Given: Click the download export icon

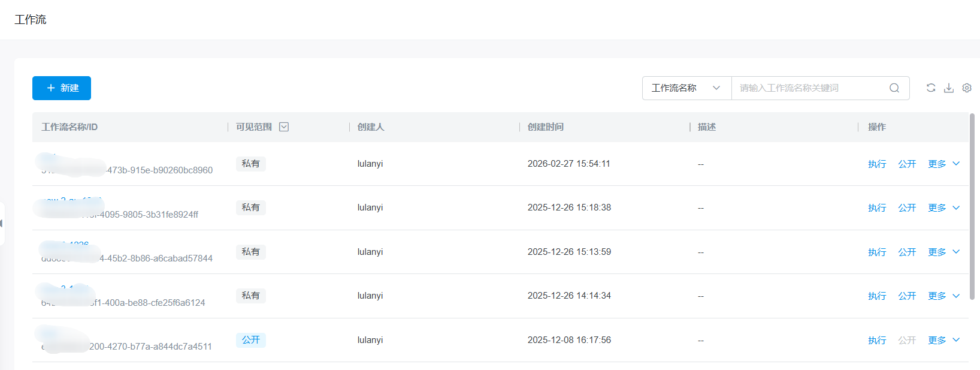Looking at the screenshot, I should pos(949,88).
